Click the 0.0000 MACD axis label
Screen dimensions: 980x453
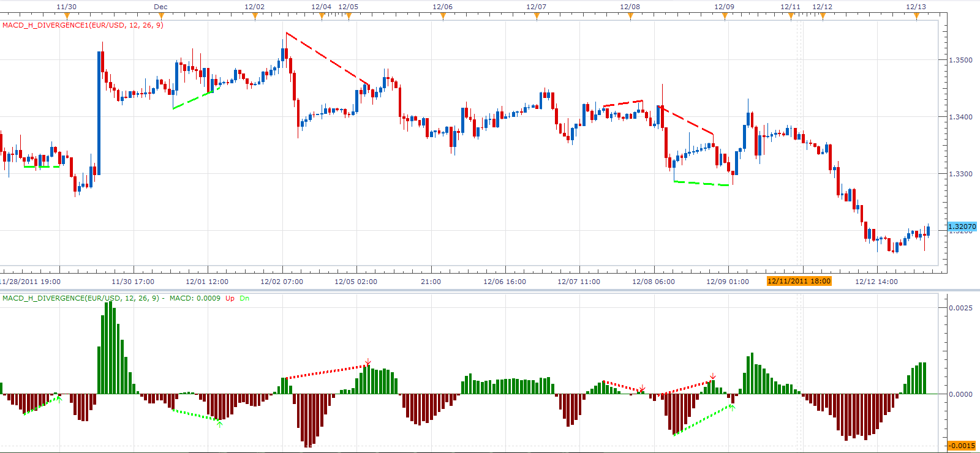click(960, 394)
